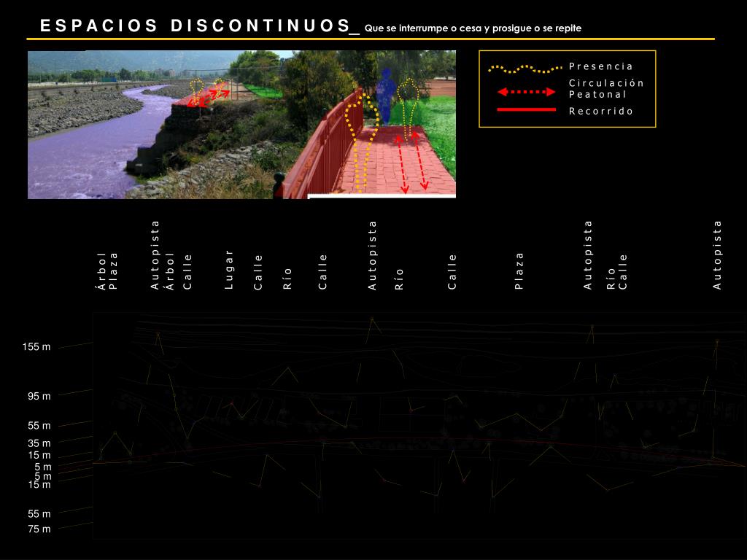Image resolution: width=747 pixels, height=560 pixels.
Task: Select the "Río" label adjacent to "Calle" near third Autopista
Action: pyautogui.click(x=611, y=279)
